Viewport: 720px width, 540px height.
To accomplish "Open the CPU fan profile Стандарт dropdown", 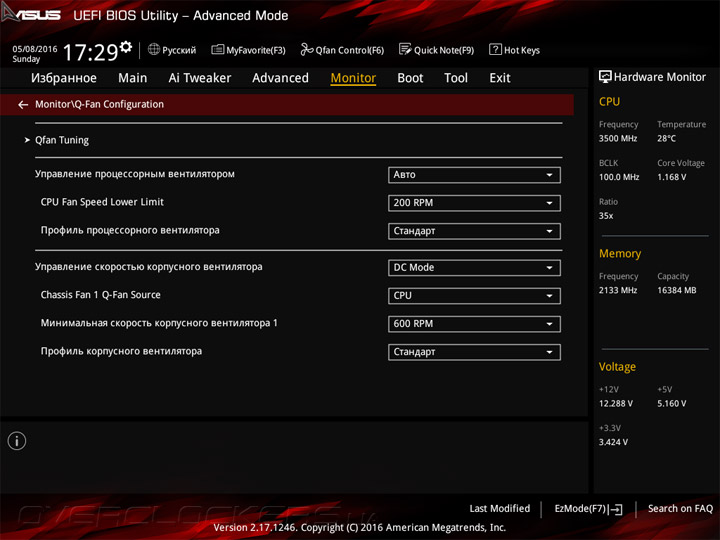I will click(474, 231).
